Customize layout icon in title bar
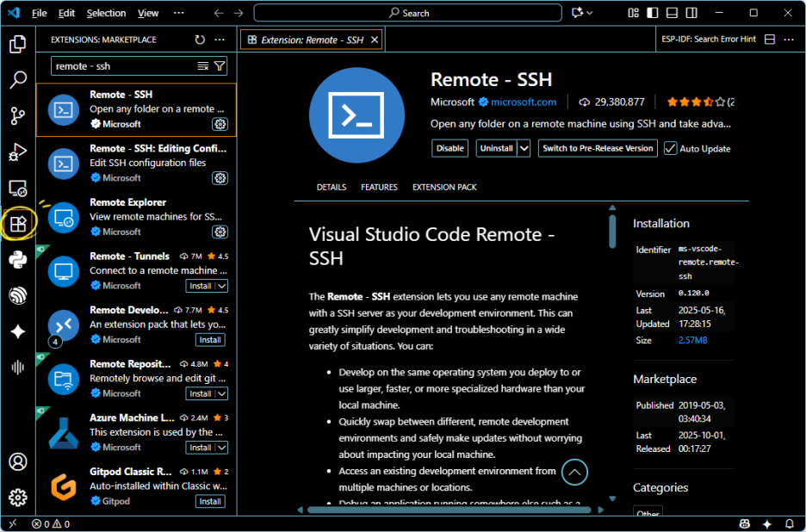Screen dimensions: 806x532 [x=633, y=13]
